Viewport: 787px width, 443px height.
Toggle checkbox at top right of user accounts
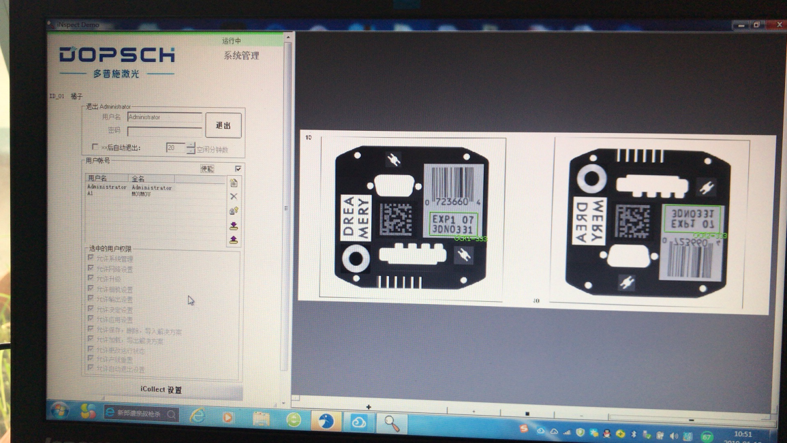tap(238, 169)
